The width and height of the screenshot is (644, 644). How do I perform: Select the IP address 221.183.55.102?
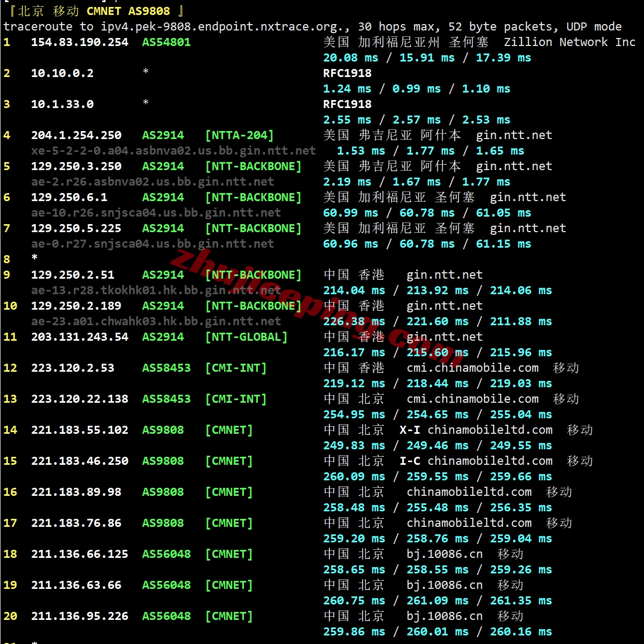(x=80, y=430)
